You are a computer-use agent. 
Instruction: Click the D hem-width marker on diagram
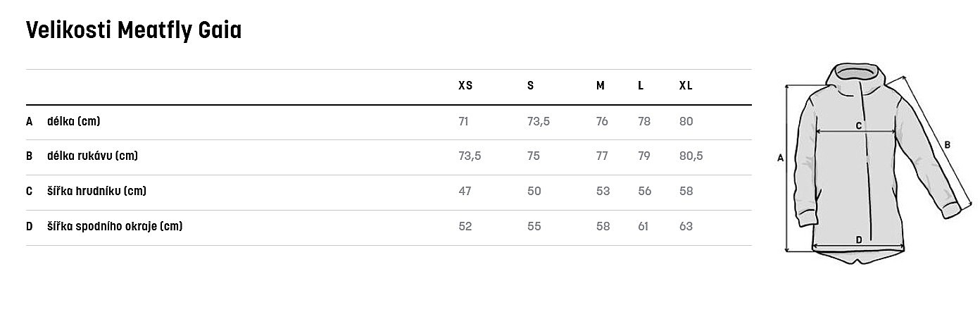859,240
